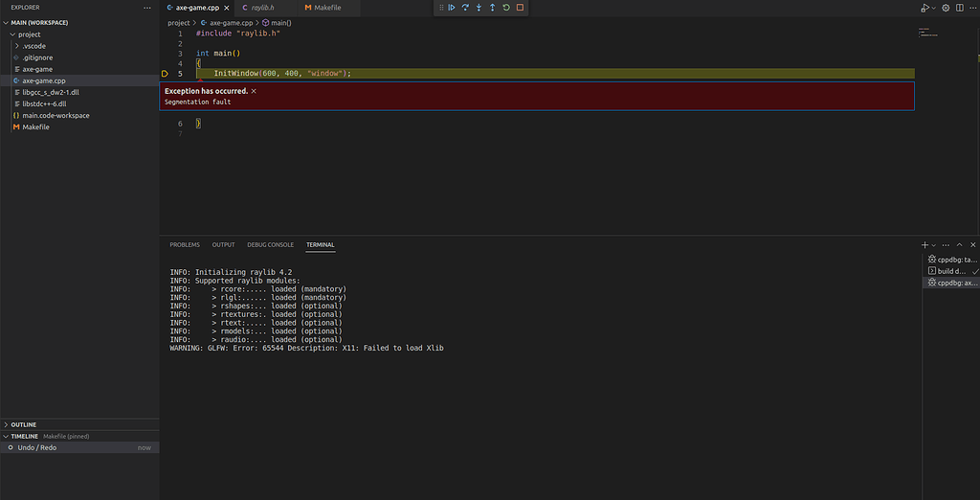Select the TERMINAL panel tab
Screen dimensions: 980x500
click(x=320, y=244)
